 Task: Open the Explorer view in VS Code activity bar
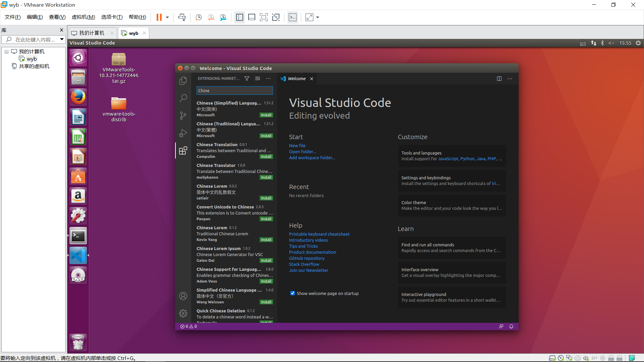(183, 81)
